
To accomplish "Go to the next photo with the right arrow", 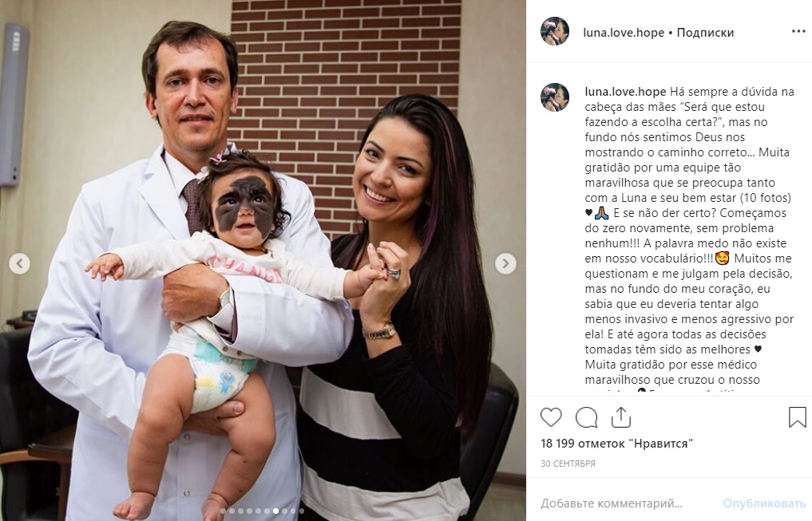I will click(x=505, y=264).
